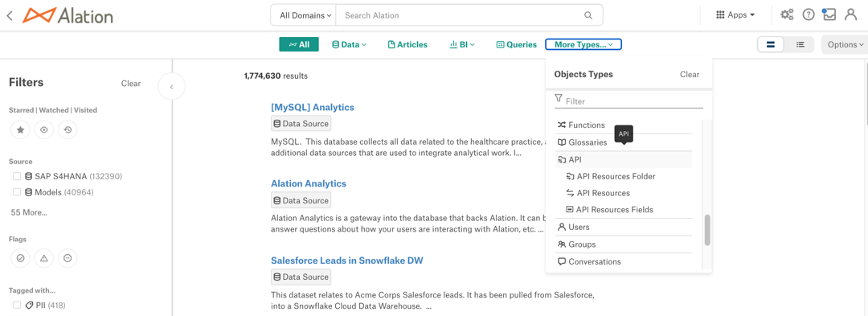Choose API Resources Fields type
The height and width of the screenshot is (316, 868).
pyautogui.click(x=624, y=210)
